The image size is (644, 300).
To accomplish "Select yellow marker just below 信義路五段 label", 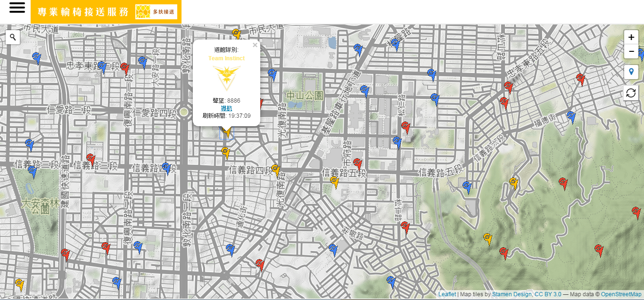I will 335,182.
